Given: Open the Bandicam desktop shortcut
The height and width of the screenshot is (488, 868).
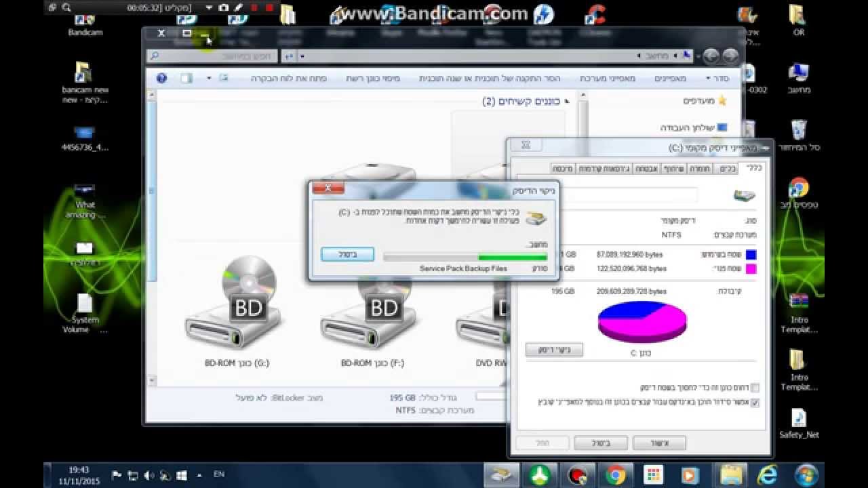Looking at the screenshot, I should click(85, 25).
